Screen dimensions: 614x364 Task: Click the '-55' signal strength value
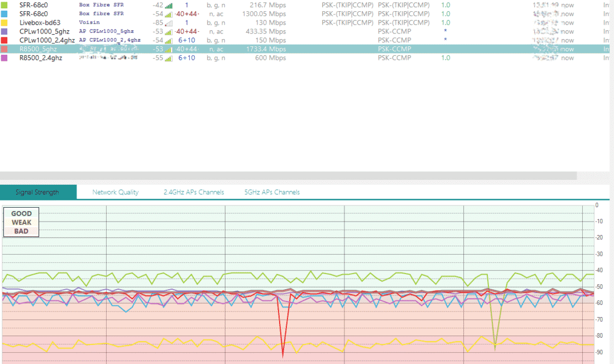[158, 58]
